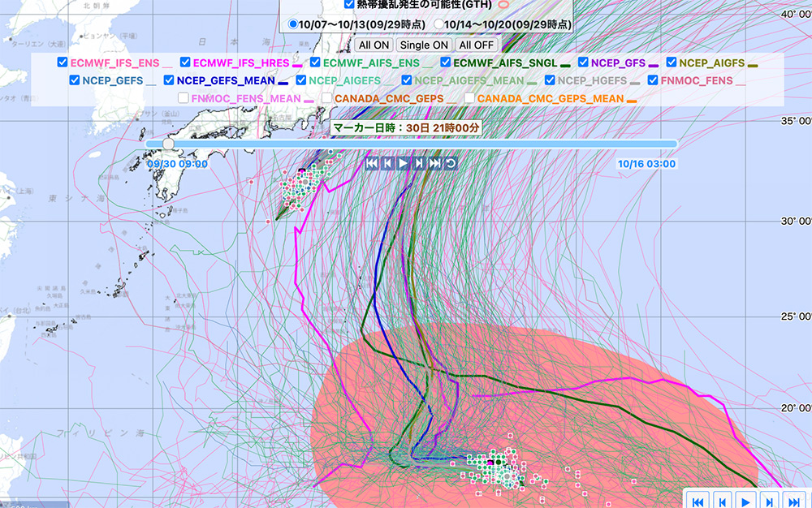Turn off the NCEP_GEFS ensemble
Screen dimensions: 812x508
[75, 80]
